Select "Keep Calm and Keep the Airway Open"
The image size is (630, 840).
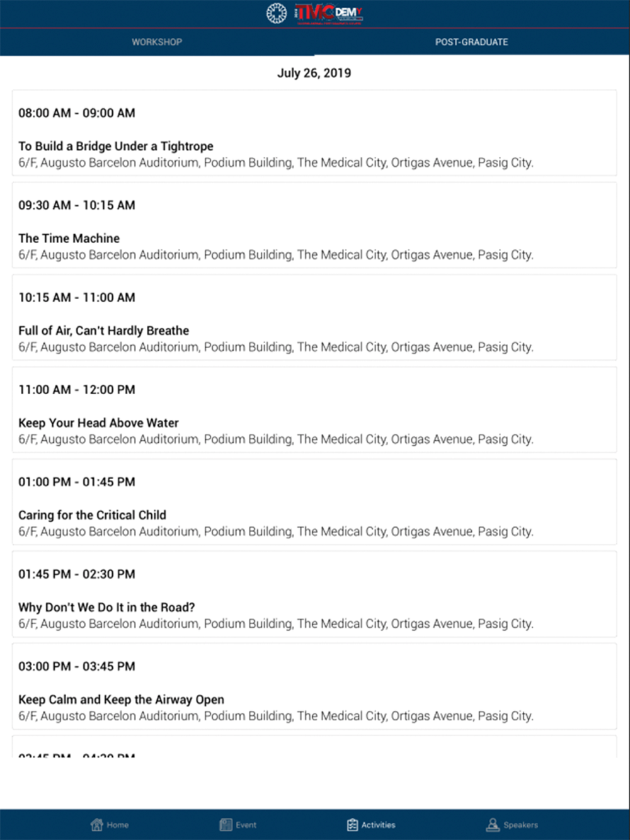[x=314, y=686]
